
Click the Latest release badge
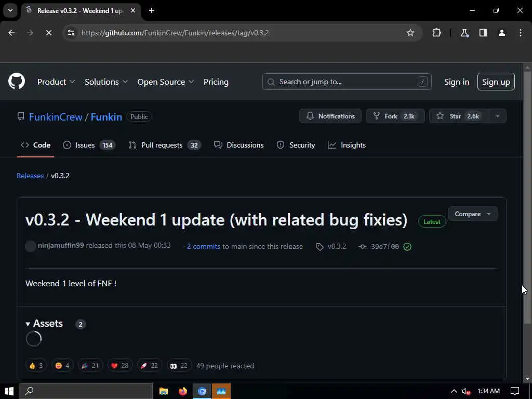[x=432, y=221]
